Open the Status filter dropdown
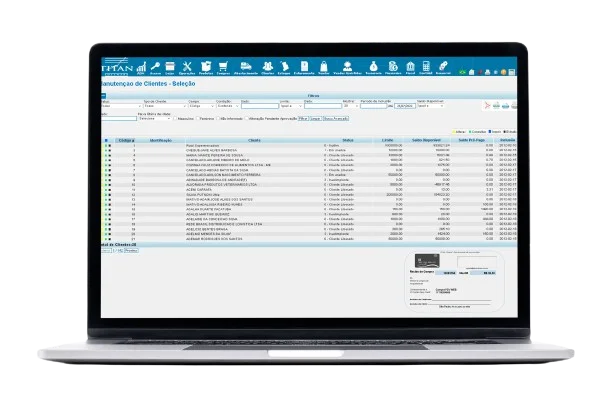Viewport: 612px width, 408px height. coord(121,106)
